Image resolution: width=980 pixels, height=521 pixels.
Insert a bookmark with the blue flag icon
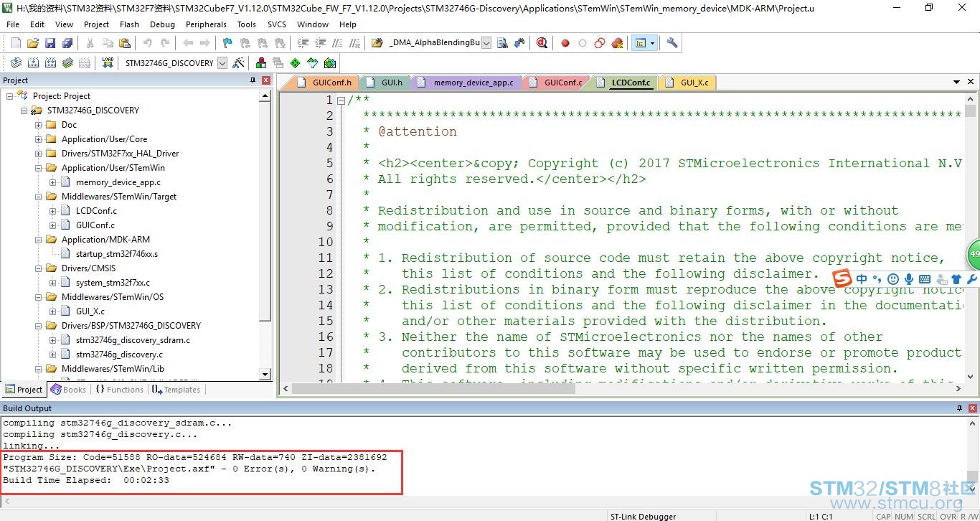(227, 43)
